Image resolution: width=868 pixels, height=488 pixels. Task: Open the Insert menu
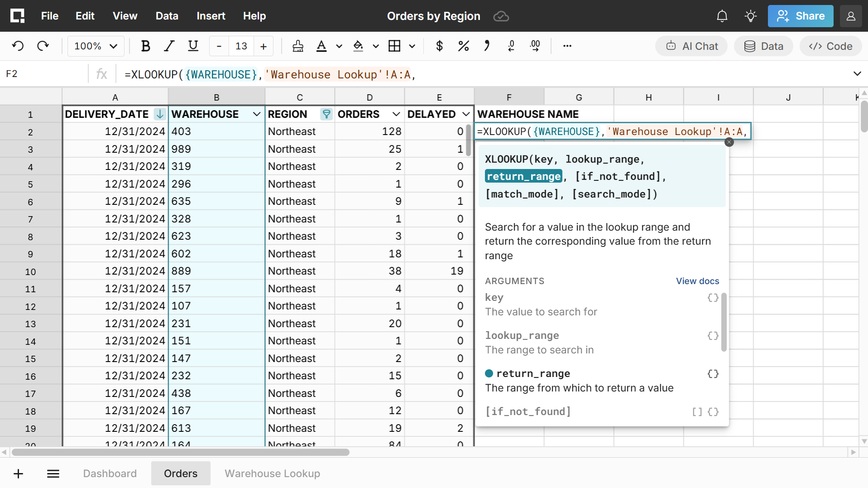[x=211, y=16]
